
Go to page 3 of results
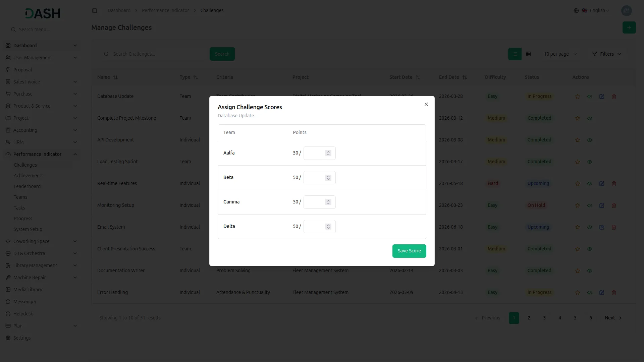coord(544,318)
